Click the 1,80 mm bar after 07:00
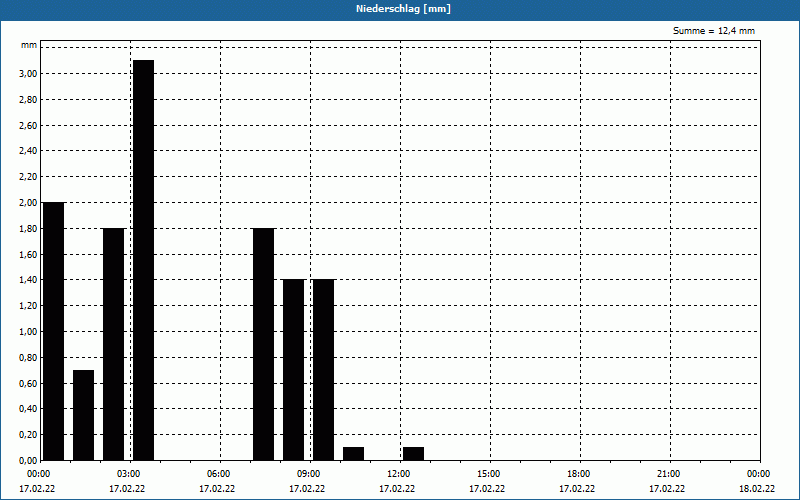 pyautogui.click(x=264, y=344)
